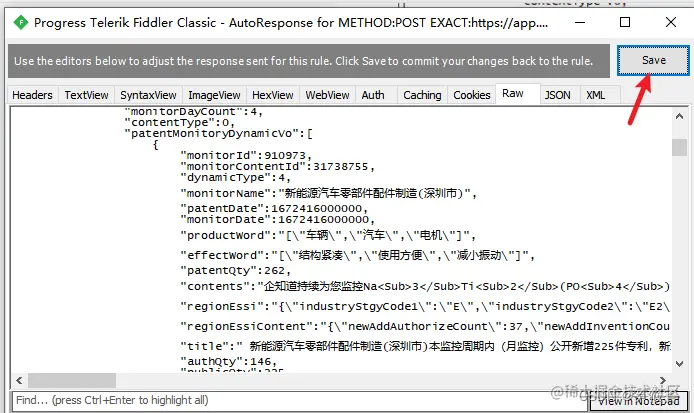This screenshot has height=413, width=694.
Task: Maximize the Fiddler AutoResponse window
Action: tap(625, 22)
